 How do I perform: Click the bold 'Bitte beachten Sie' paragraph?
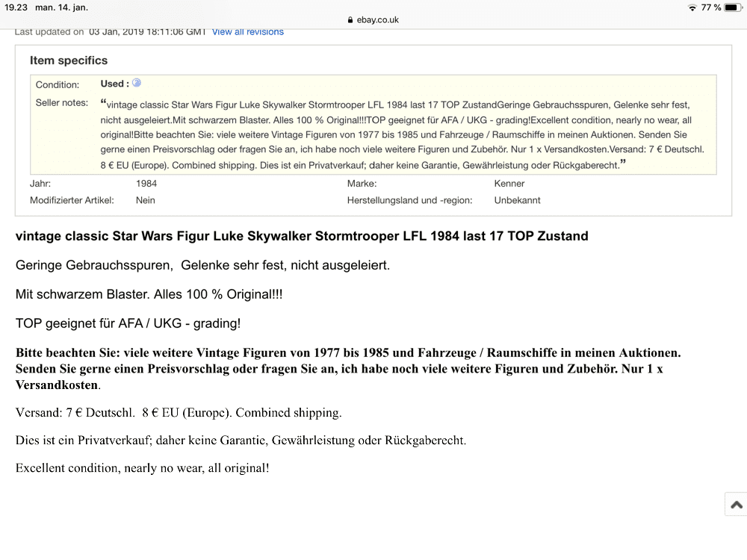click(348, 369)
